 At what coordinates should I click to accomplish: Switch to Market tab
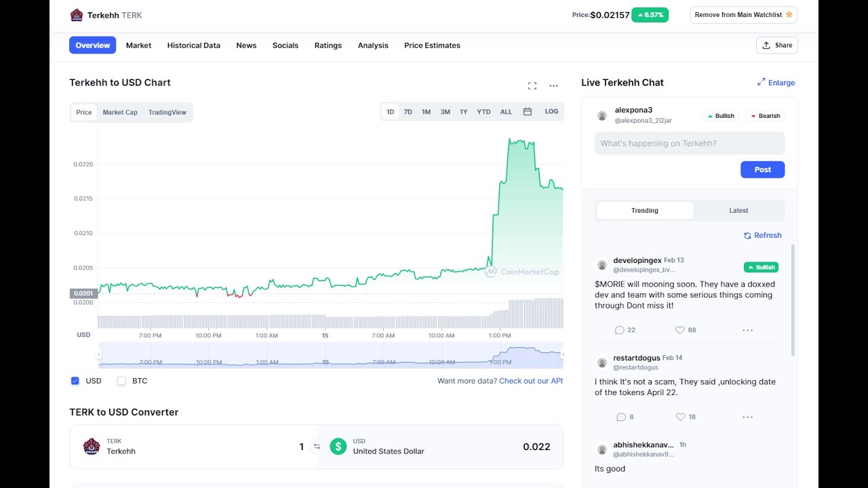click(138, 45)
